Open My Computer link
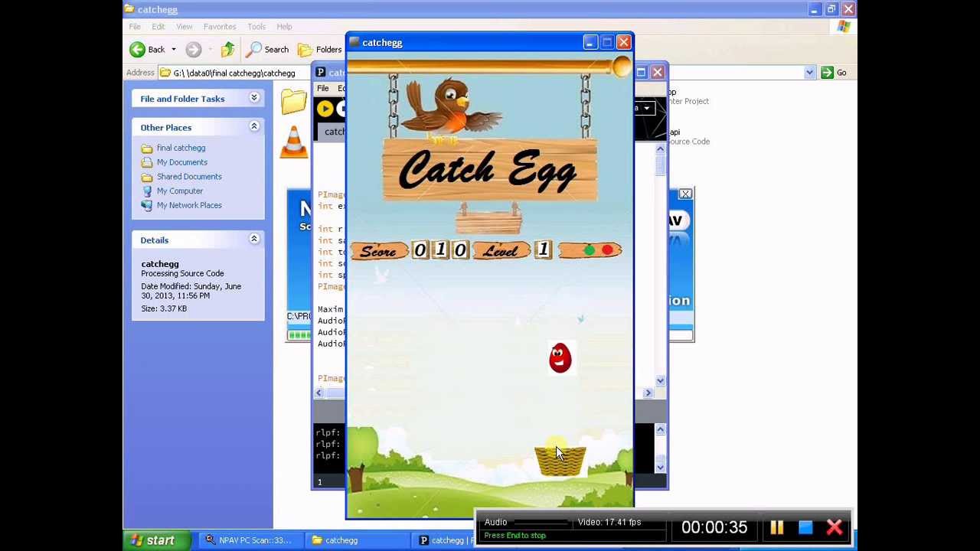This screenshot has height=551, width=980. coord(180,191)
